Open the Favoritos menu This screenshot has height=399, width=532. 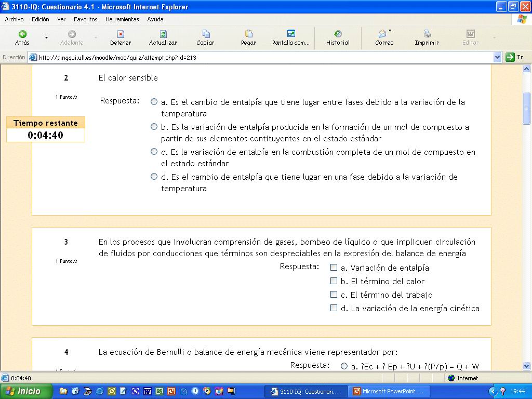pyautogui.click(x=85, y=19)
